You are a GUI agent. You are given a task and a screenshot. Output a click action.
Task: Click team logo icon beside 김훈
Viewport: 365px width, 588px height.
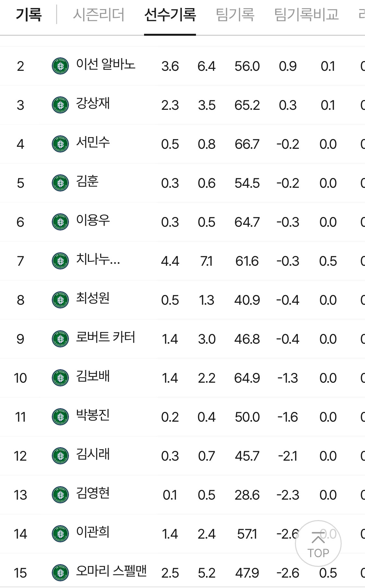click(x=60, y=183)
